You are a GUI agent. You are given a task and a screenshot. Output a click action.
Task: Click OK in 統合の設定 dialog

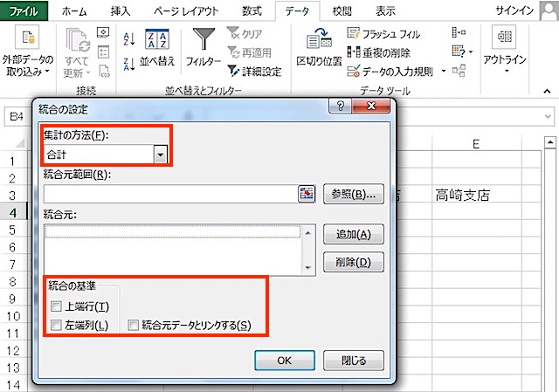click(x=285, y=361)
